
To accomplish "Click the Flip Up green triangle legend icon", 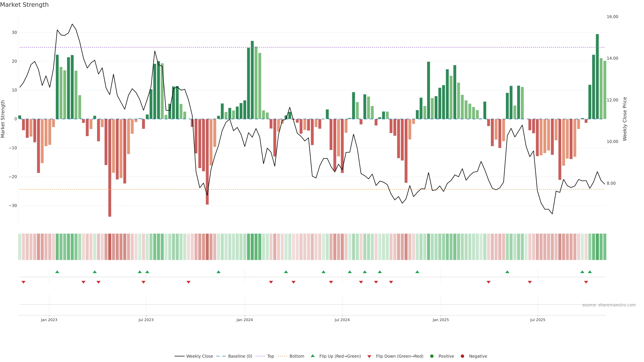I will point(312,356).
